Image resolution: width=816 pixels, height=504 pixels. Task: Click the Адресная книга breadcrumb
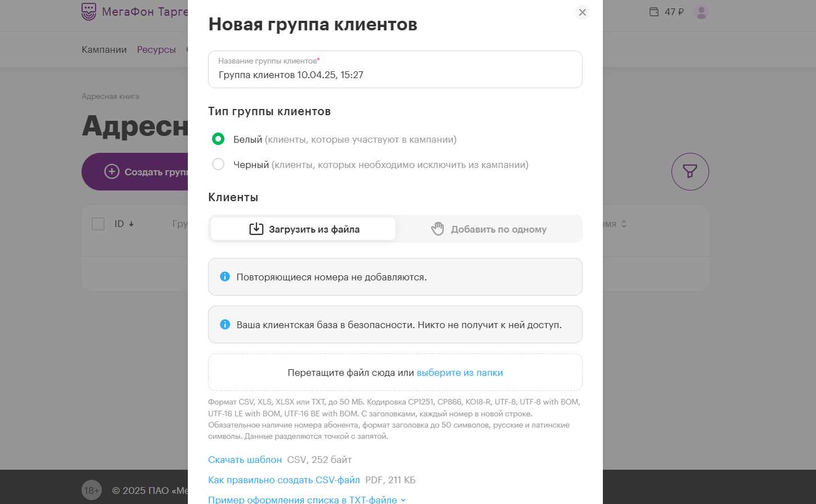click(x=110, y=96)
